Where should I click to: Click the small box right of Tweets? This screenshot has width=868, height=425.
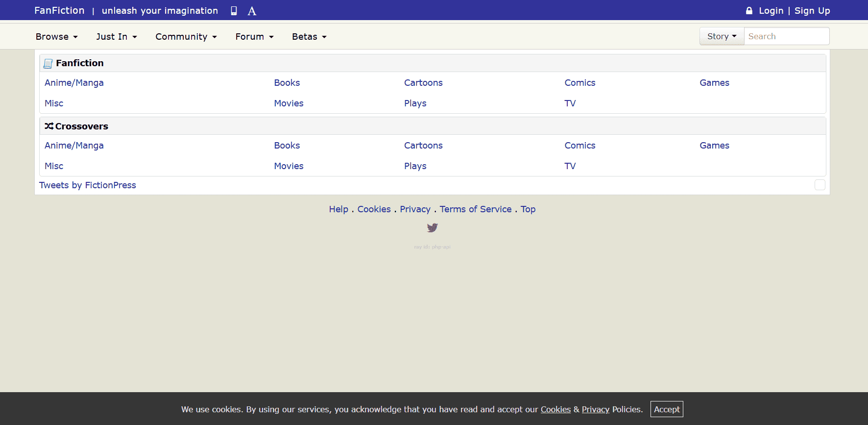click(820, 185)
